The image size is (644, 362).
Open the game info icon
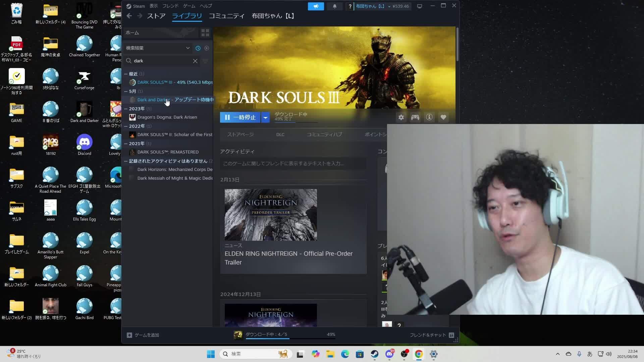(429, 117)
